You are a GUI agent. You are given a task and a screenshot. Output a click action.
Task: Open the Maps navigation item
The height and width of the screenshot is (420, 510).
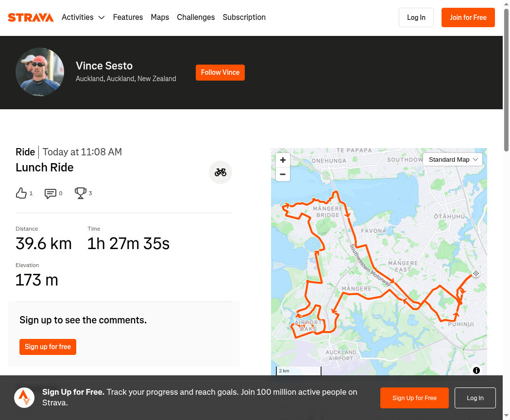160,17
